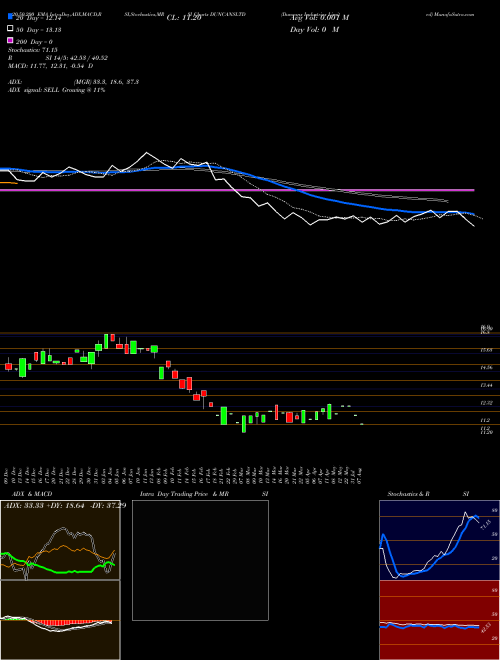Viewport: 500px width, 660px height.
Task: Click the 12.32 price axis label
Action: pos(486,402)
